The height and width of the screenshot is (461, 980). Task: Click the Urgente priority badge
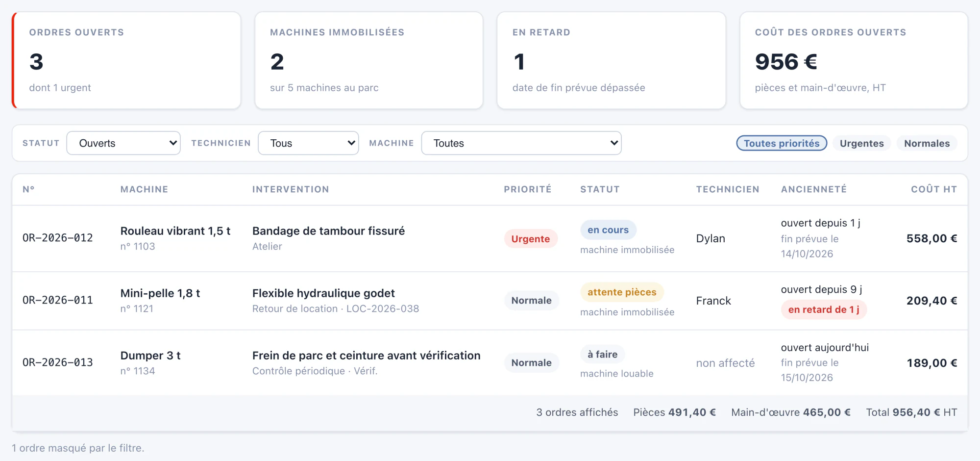(x=531, y=239)
